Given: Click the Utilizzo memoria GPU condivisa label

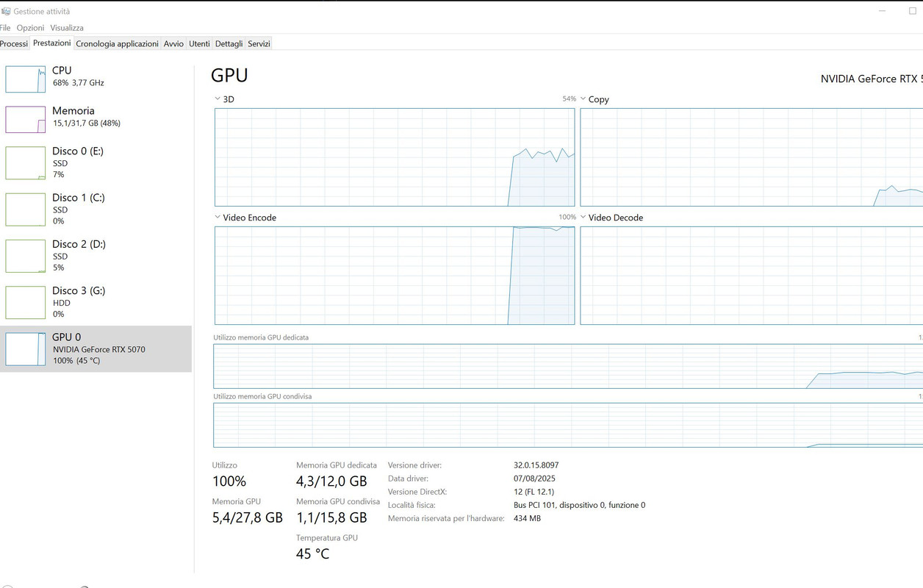Looking at the screenshot, I should (x=262, y=396).
